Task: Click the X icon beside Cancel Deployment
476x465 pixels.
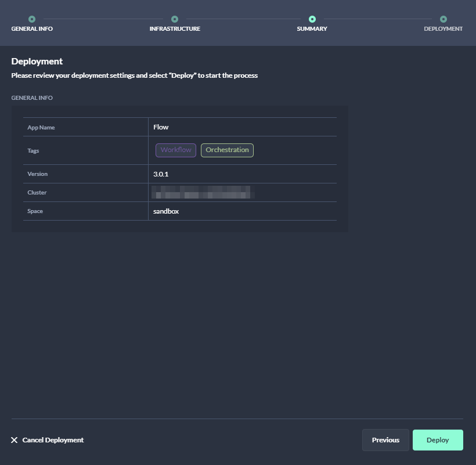Action: 15,440
